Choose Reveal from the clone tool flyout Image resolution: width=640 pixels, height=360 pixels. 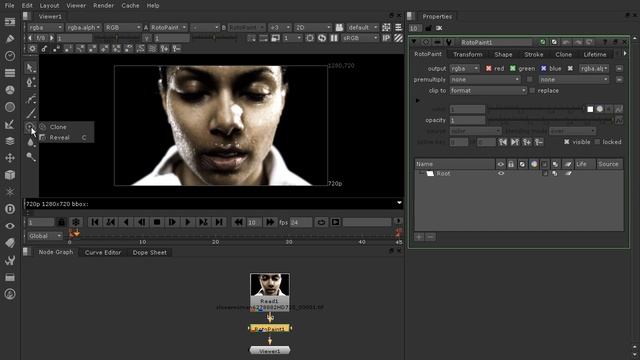pos(66,138)
